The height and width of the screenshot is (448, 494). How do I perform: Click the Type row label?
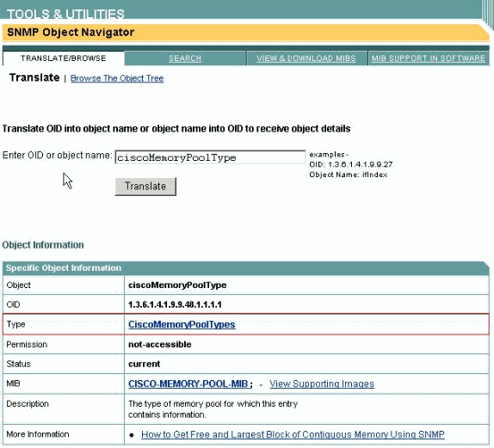[x=15, y=324]
